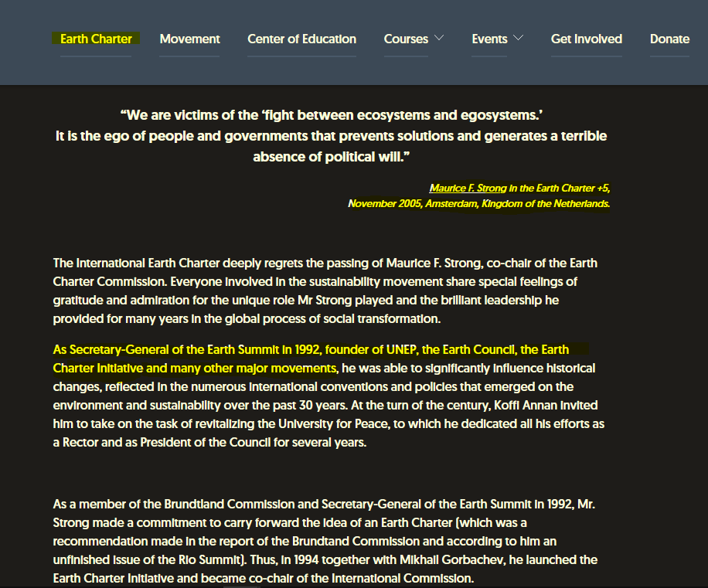The height and width of the screenshot is (588, 708).
Task: Click the line "a Rector and as President of the Council"
Action: (209, 442)
